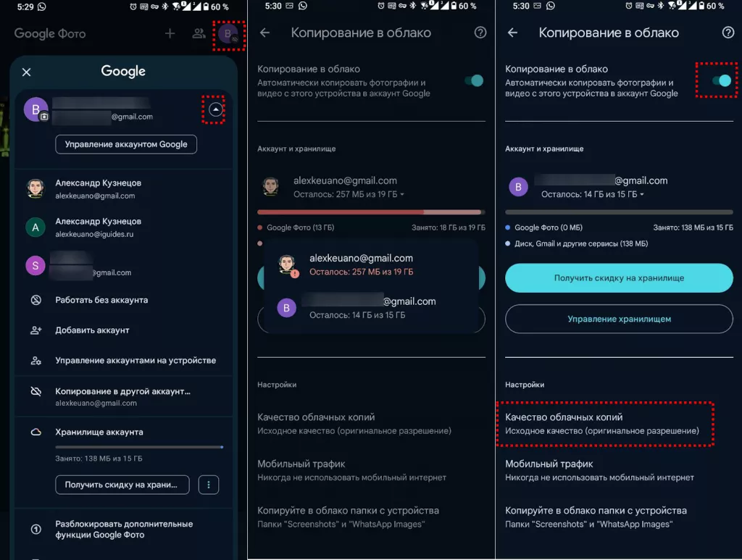Open profile avatar in top bar
Screen dimensions: 742x560
[228, 34]
